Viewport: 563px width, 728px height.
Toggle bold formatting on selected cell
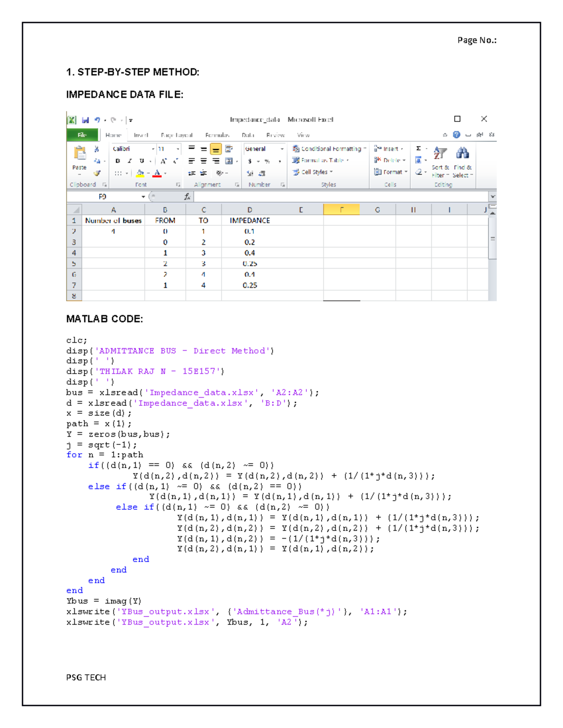coord(117,162)
